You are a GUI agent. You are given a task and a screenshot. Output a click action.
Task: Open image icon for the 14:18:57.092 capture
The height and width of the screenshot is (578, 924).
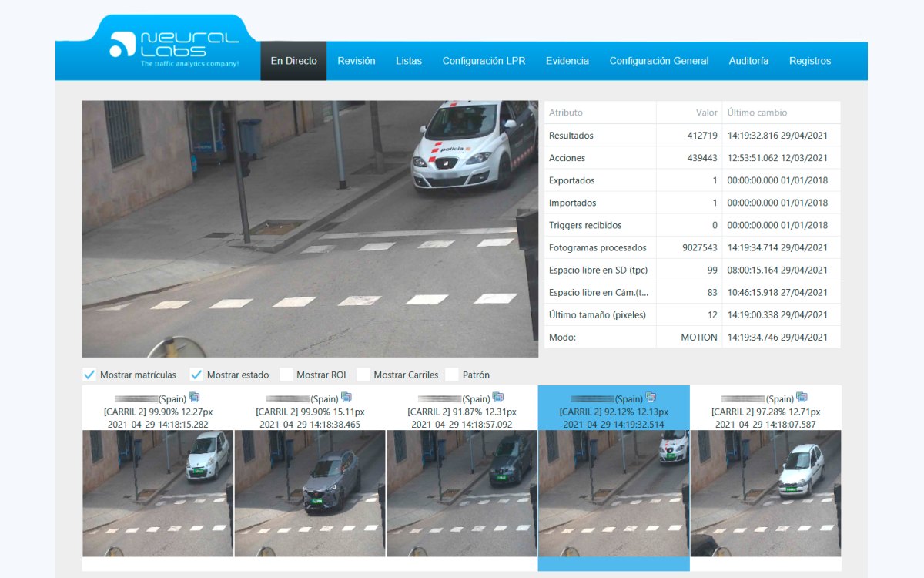497,397
